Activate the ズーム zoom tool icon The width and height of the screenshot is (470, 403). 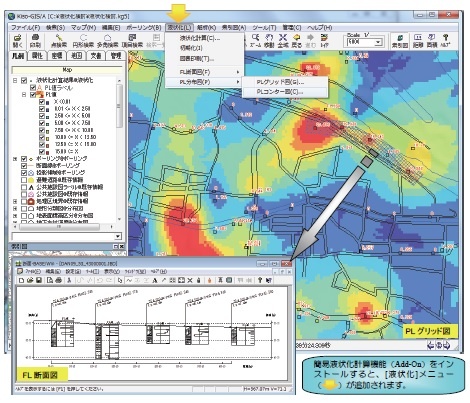pos(255,40)
